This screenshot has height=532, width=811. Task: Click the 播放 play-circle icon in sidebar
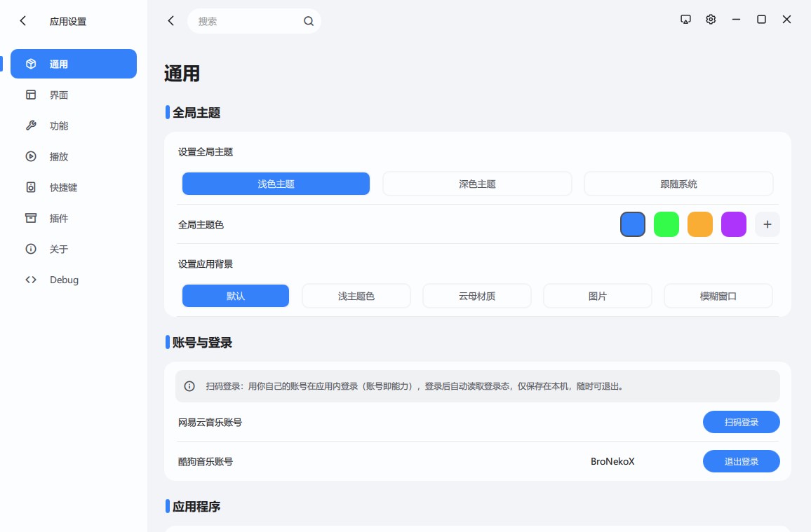(31, 156)
